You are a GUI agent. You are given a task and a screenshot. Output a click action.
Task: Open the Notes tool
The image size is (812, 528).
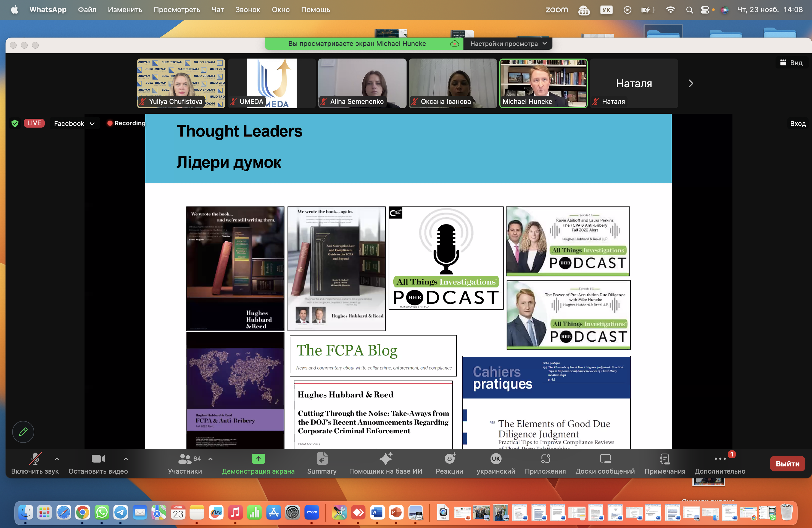[665, 464]
